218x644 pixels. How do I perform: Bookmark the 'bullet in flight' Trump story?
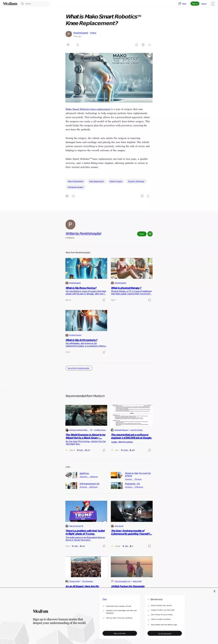click(x=104, y=546)
